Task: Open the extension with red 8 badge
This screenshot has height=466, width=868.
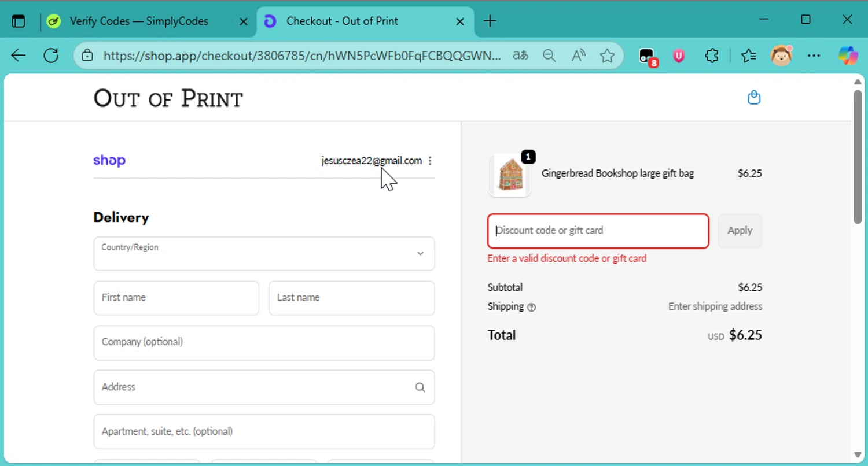Action: 648,56
